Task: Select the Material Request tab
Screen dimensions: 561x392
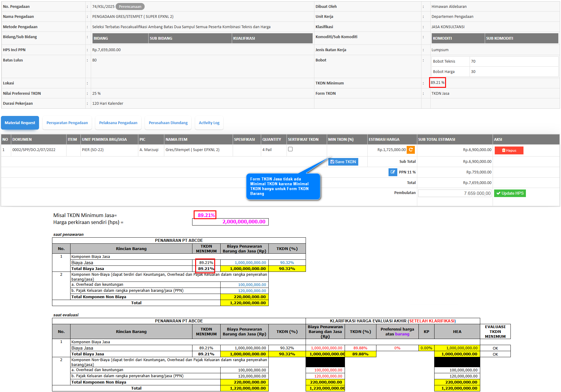Action: coord(20,123)
